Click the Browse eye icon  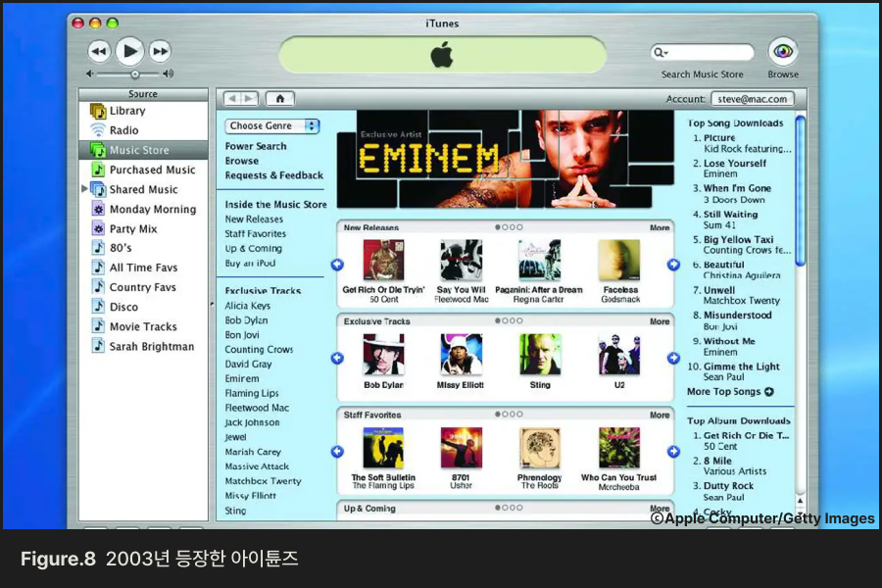click(x=782, y=52)
